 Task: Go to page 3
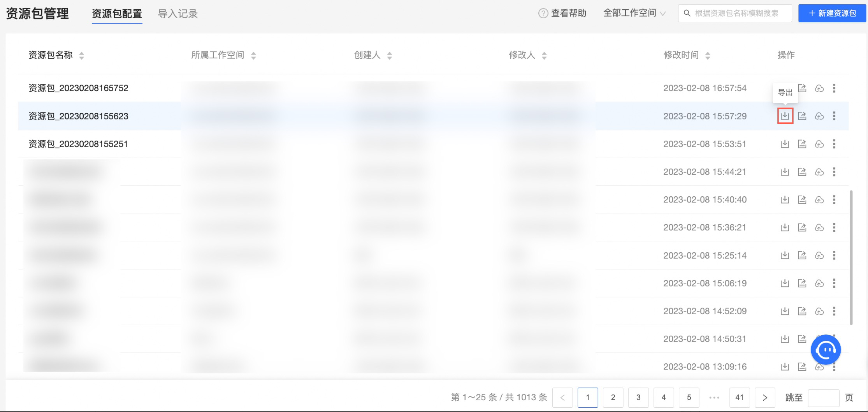pyautogui.click(x=638, y=397)
